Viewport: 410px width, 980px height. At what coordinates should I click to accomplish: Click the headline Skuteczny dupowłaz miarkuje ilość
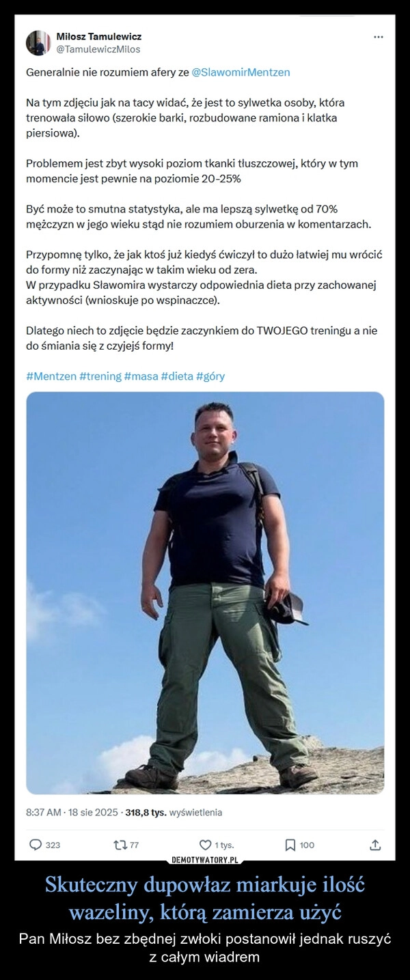click(x=205, y=886)
